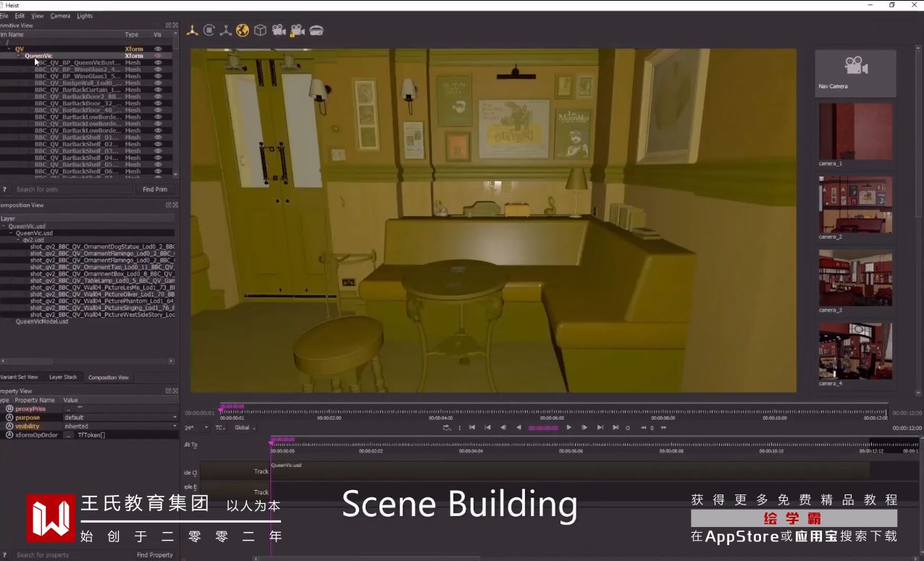Close the Composition View panel
This screenshot has width=924, height=561.
[175, 205]
